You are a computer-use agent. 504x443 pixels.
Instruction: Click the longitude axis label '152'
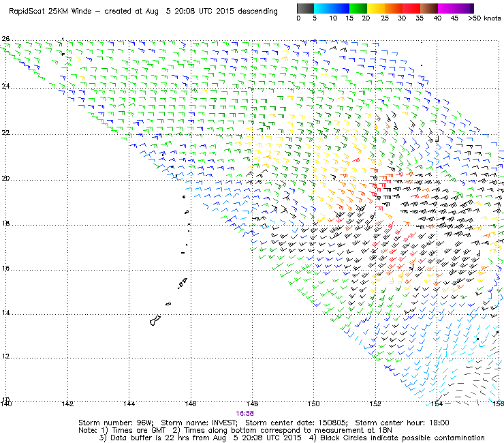coord(375,403)
